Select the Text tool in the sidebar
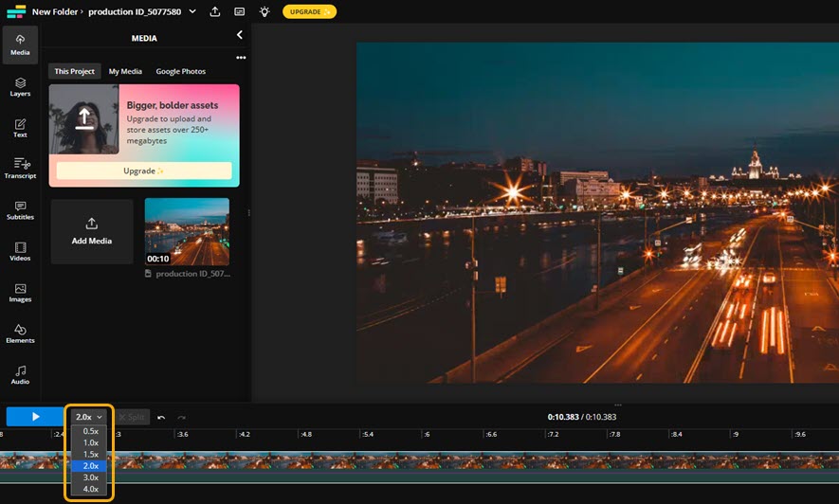This screenshot has width=839, height=504. pyautogui.click(x=20, y=128)
